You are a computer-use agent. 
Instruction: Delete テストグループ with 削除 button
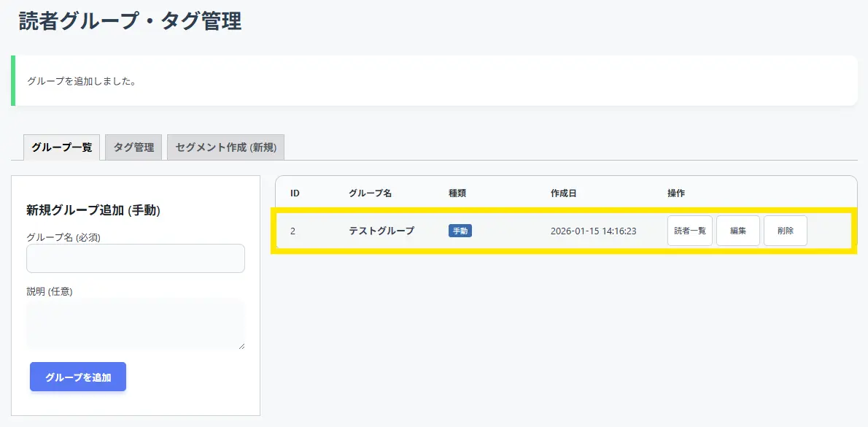point(785,231)
